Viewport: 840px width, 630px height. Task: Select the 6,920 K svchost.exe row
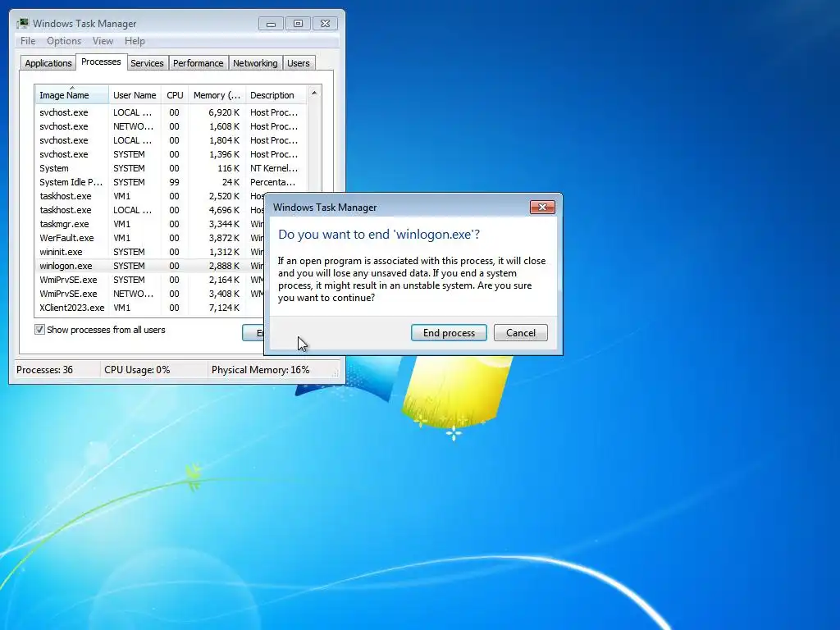[171, 112]
